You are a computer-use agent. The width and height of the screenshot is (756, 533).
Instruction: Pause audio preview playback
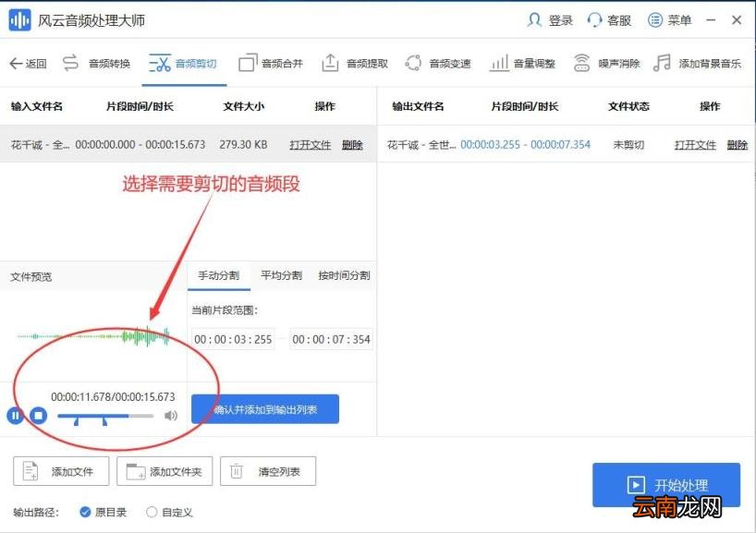pyautogui.click(x=15, y=415)
